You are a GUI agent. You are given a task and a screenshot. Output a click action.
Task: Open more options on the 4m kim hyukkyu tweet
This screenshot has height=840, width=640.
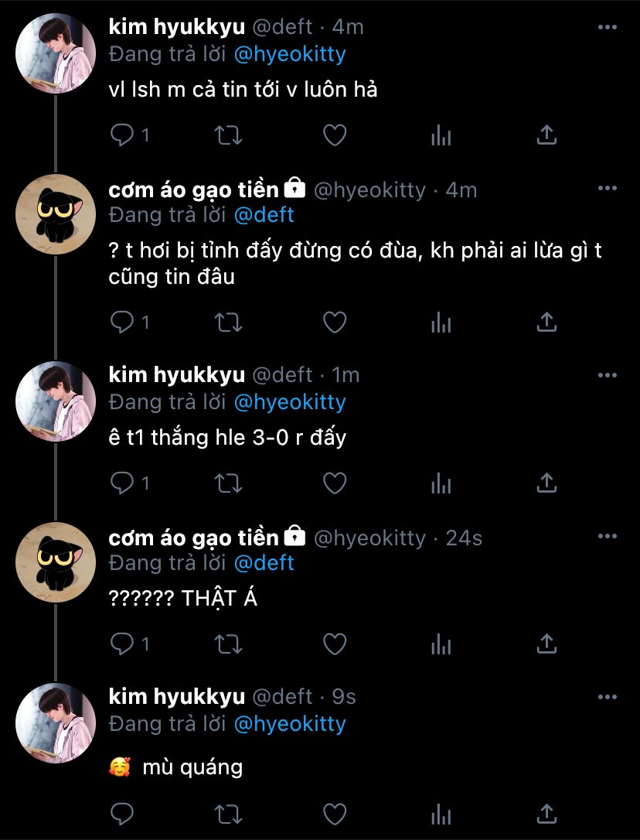coord(608,27)
